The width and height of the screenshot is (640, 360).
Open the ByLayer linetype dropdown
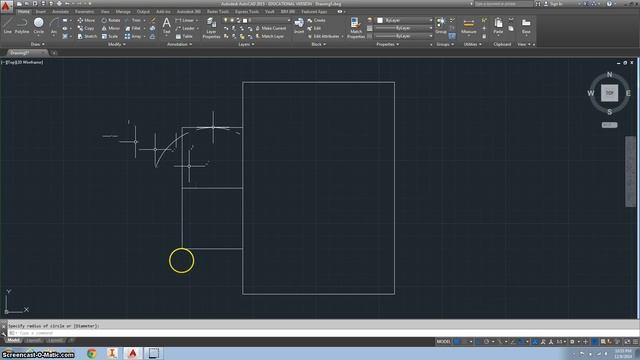(404, 36)
